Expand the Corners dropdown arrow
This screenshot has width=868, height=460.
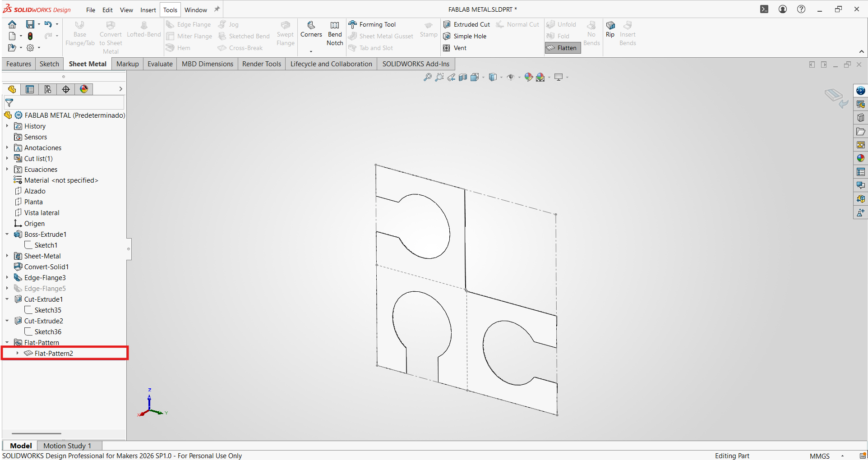click(311, 51)
